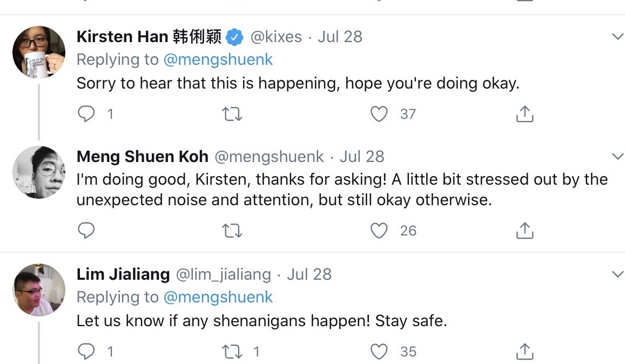Retweet Lim Jialiang's shenanigans tweet
The image size is (625, 364).
point(232,352)
